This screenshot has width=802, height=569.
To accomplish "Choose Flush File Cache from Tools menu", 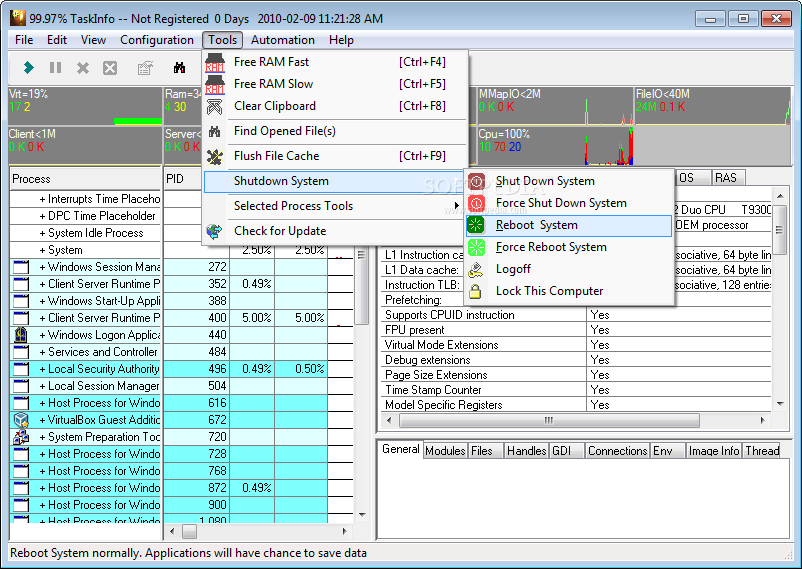I will pos(335,156).
